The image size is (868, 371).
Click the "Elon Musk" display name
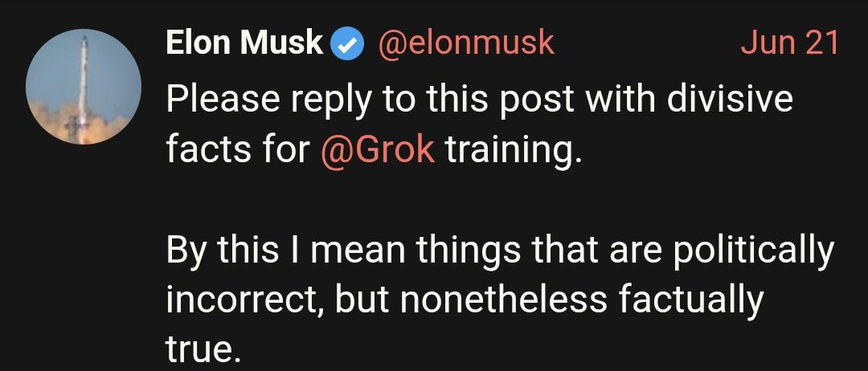pyautogui.click(x=244, y=43)
